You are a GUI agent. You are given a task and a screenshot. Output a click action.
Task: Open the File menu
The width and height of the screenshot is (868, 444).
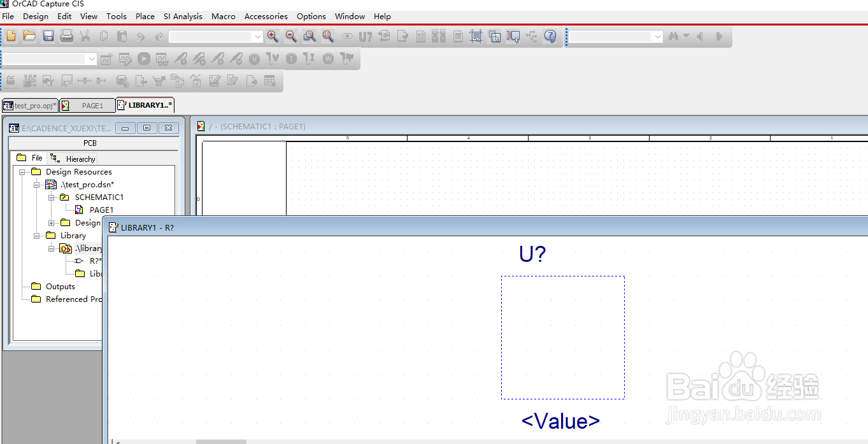pyautogui.click(x=8, y=17)
